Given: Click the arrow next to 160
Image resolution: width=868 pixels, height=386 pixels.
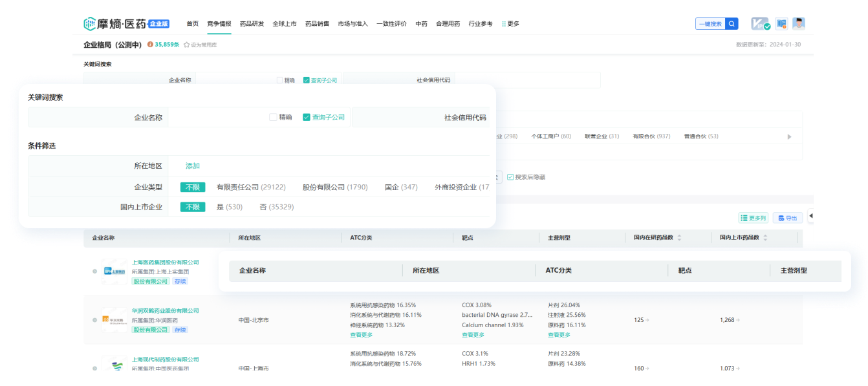Looking at the screenshot, I should tap(647, 369).
